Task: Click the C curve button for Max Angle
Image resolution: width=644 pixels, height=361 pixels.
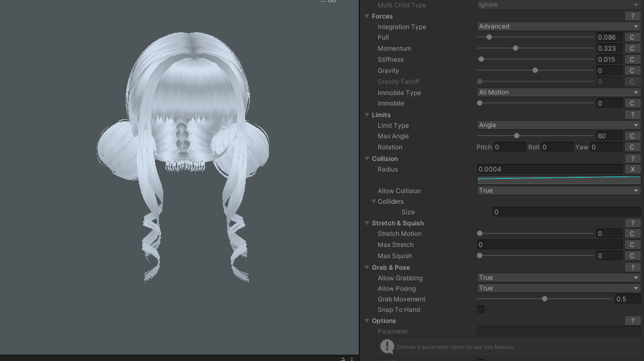Action: coord(632,136)
